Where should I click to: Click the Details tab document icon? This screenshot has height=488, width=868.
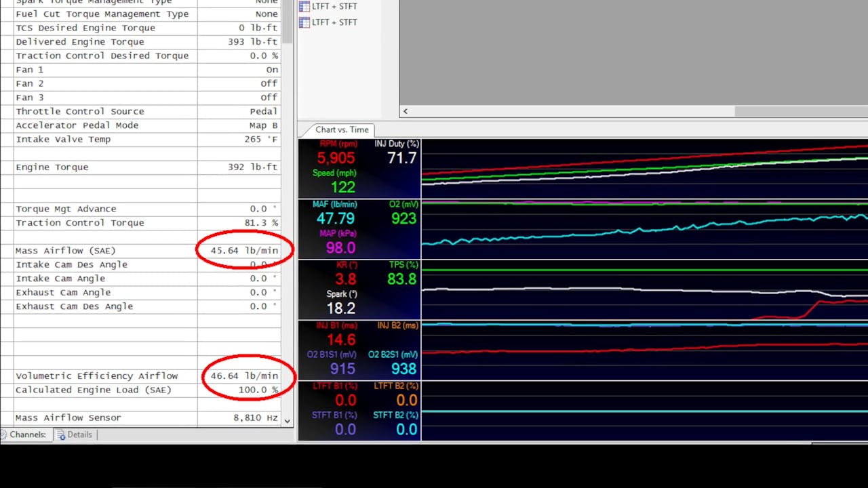60,434
